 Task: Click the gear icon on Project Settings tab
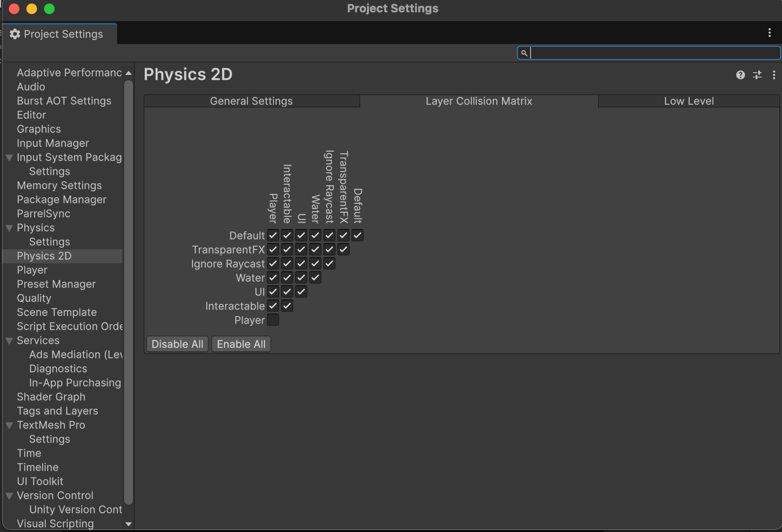click(x=15, y=34)
